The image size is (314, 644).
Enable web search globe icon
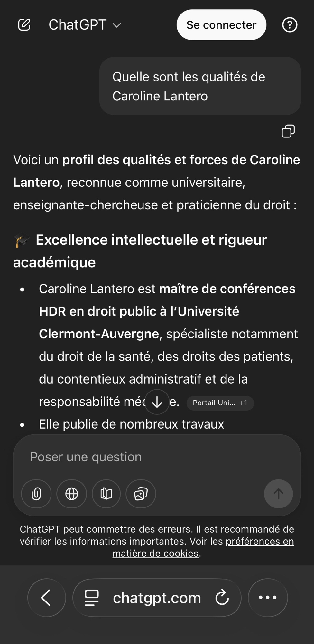point(71,494)
